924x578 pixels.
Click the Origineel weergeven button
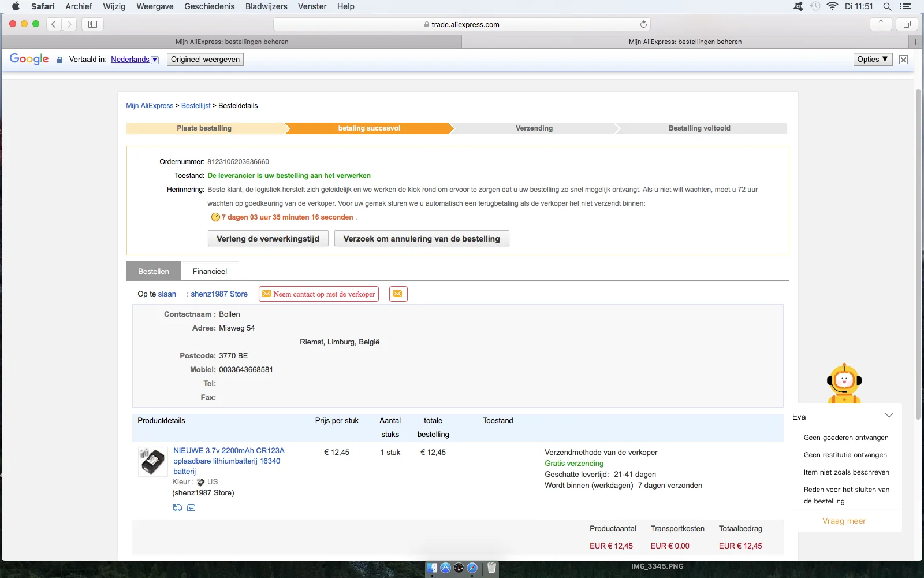pyautogui.click(x=205, y=60)
